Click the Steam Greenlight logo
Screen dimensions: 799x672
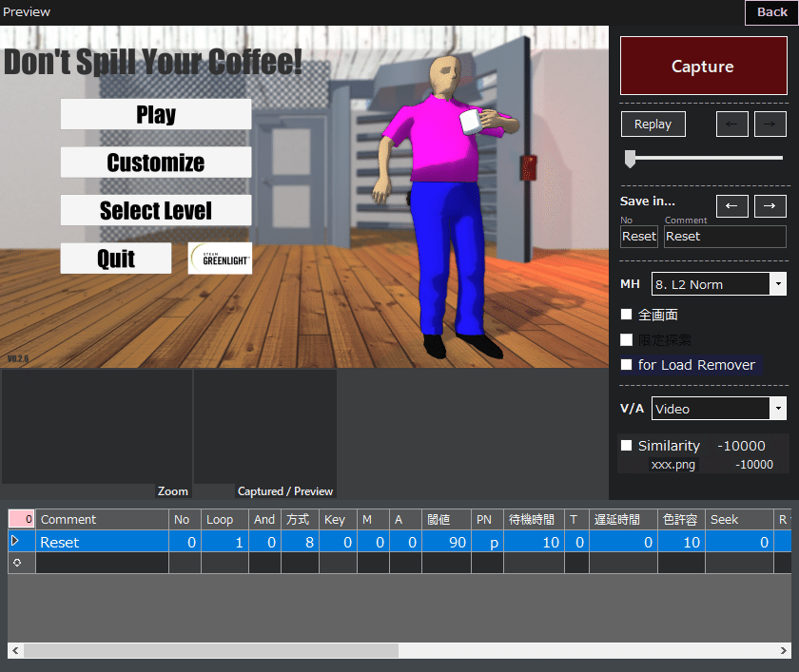220,259
